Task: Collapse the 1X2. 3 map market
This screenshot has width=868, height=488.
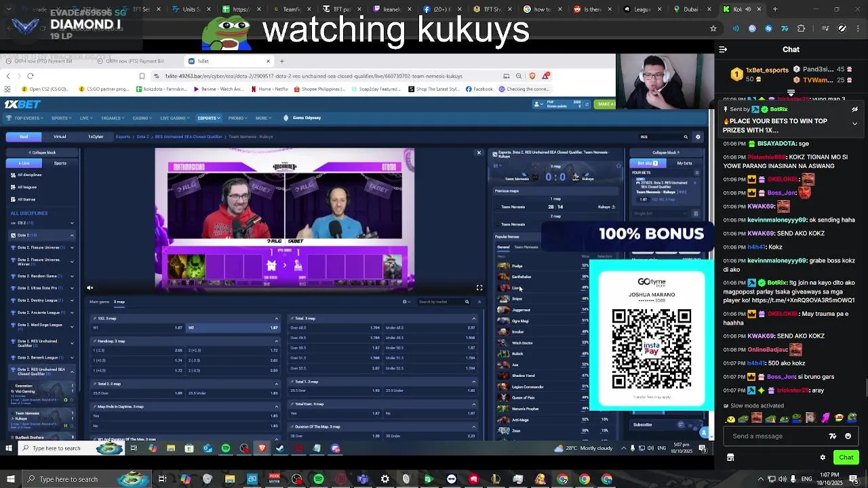Action: point(276,319)
